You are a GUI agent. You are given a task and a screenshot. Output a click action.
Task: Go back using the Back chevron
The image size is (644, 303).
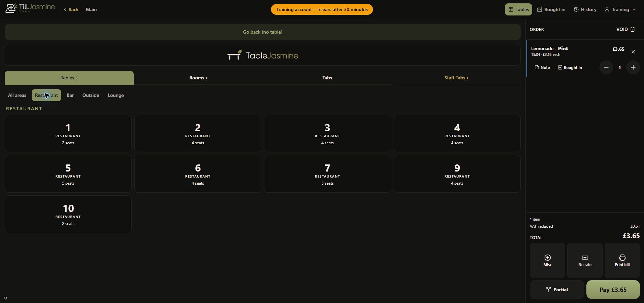click(x=71, y=9)
